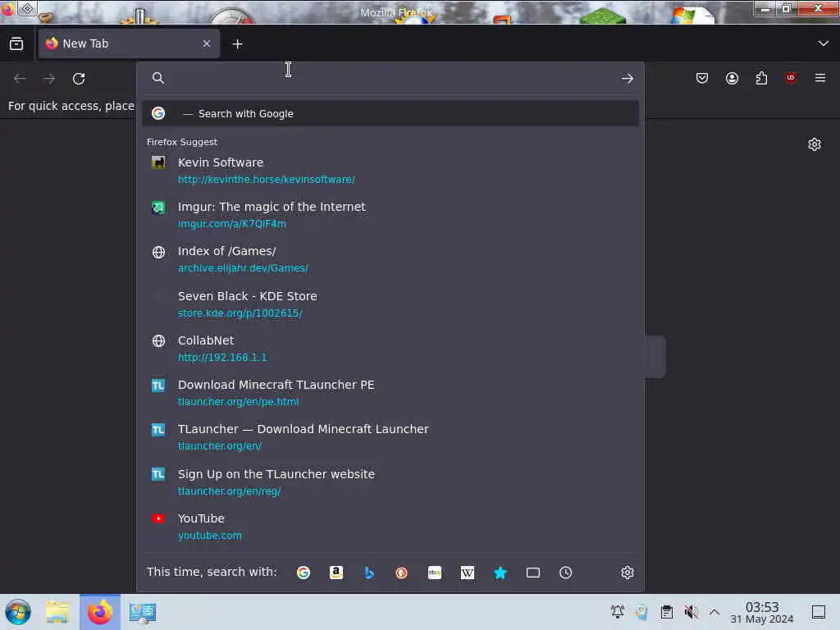Search this time with eBay

tap(435, 572)
